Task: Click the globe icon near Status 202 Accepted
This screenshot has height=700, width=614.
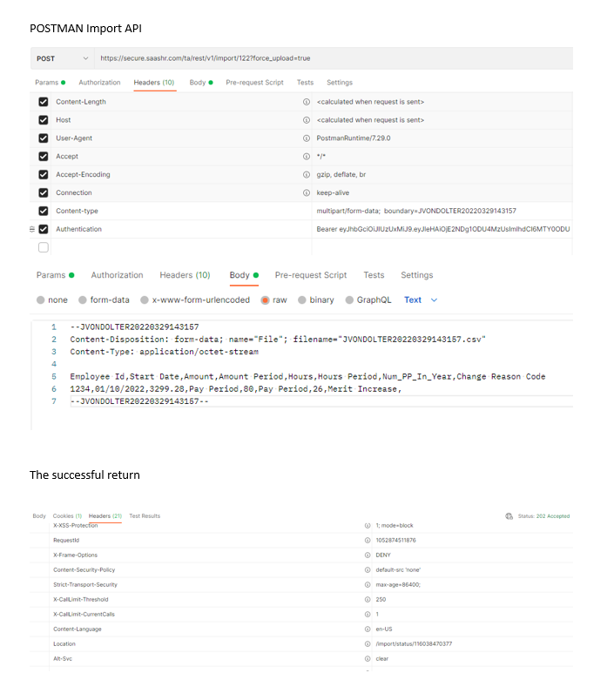Action: (x=509, y=515)
